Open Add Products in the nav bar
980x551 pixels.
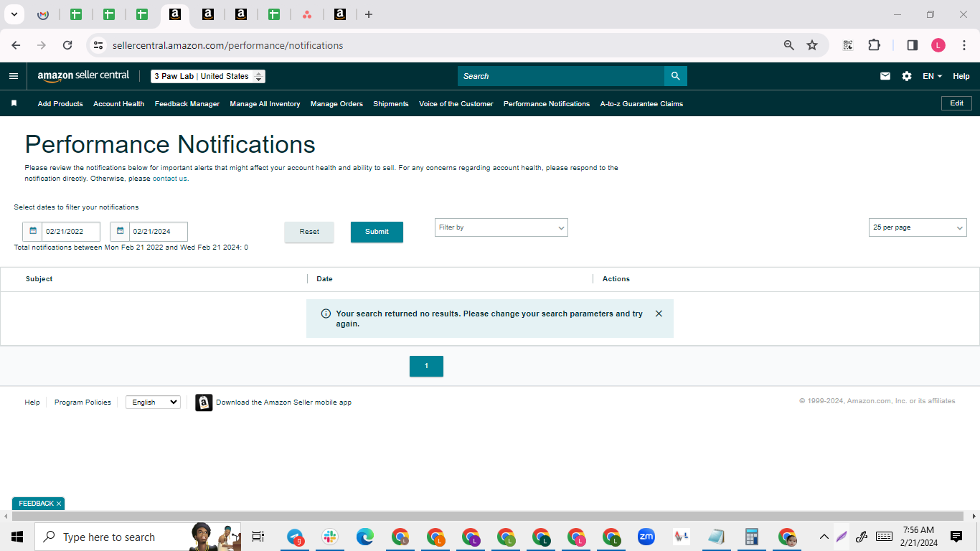60,104
